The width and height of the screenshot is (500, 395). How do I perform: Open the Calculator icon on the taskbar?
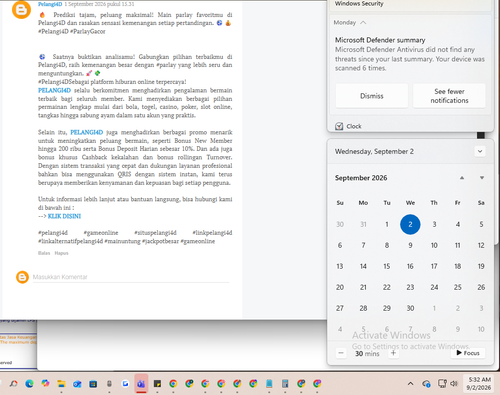click(x=285, y=384)
